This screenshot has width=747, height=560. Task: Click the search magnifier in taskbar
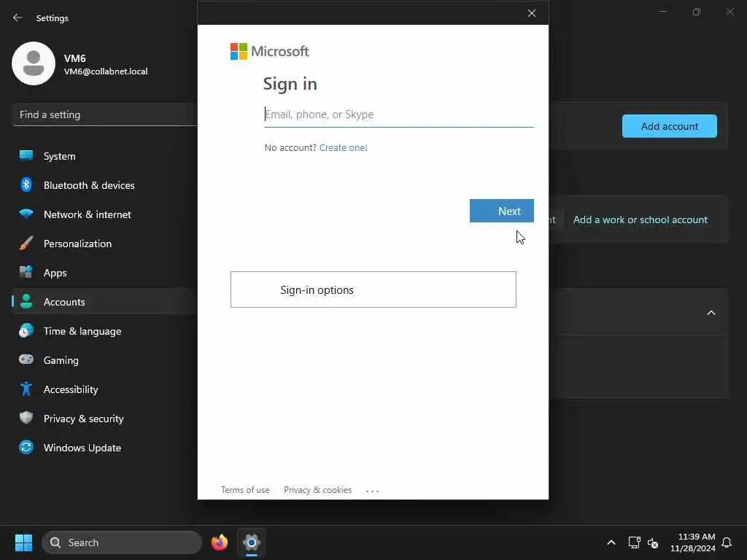coord(55,542)
